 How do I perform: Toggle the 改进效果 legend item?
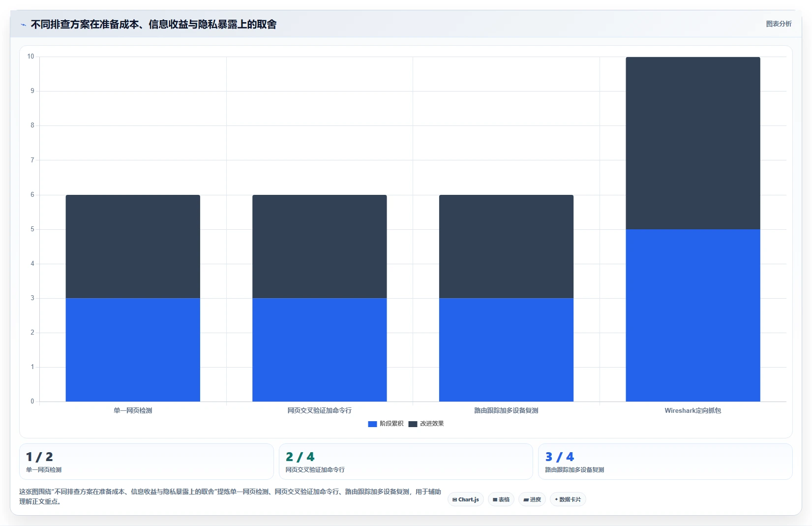426,424
